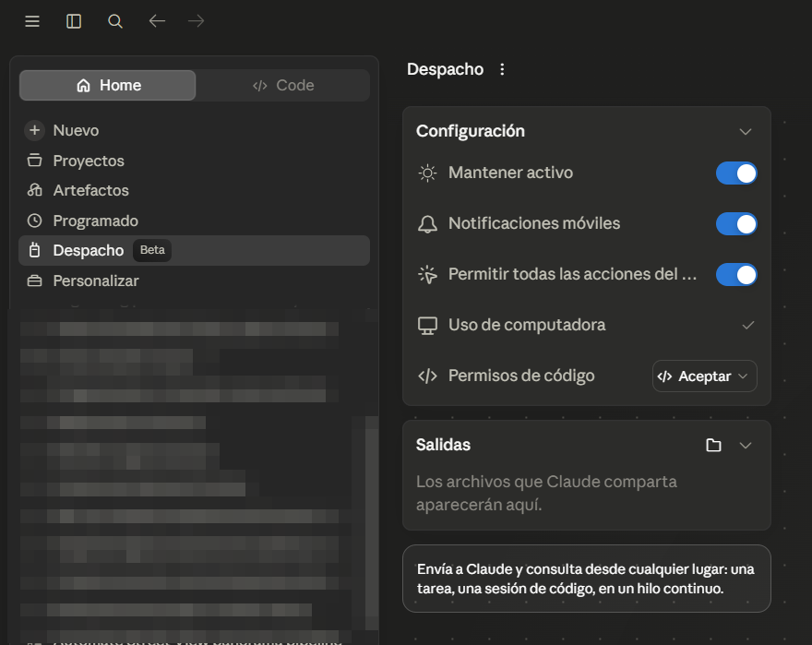Open Proyectos in the sidebar

[194, 161]
